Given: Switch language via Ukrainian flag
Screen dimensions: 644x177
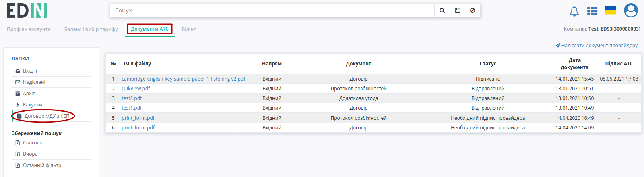Looking at the screenshot, I should click(x=611, y=10).
